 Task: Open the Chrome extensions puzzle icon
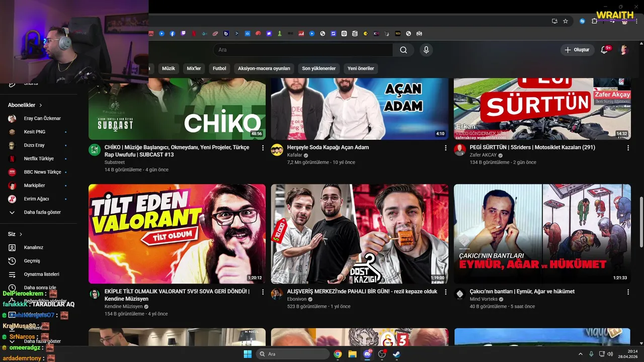(594, 21)
